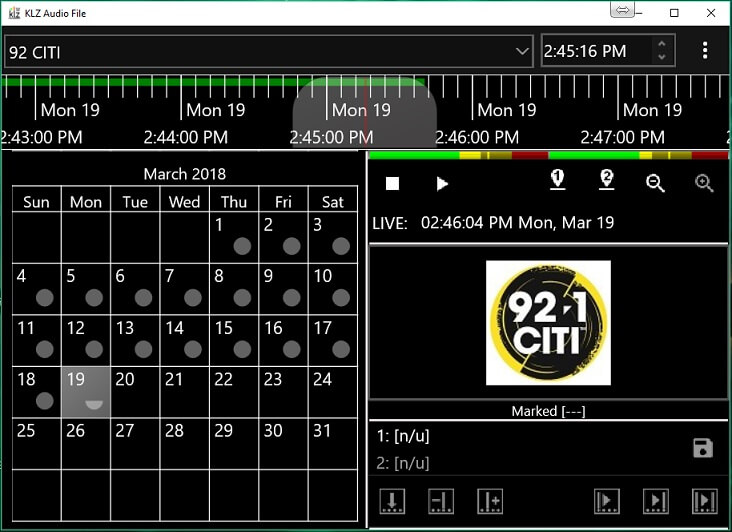Open the 92 CITI station dropdown

522,51
